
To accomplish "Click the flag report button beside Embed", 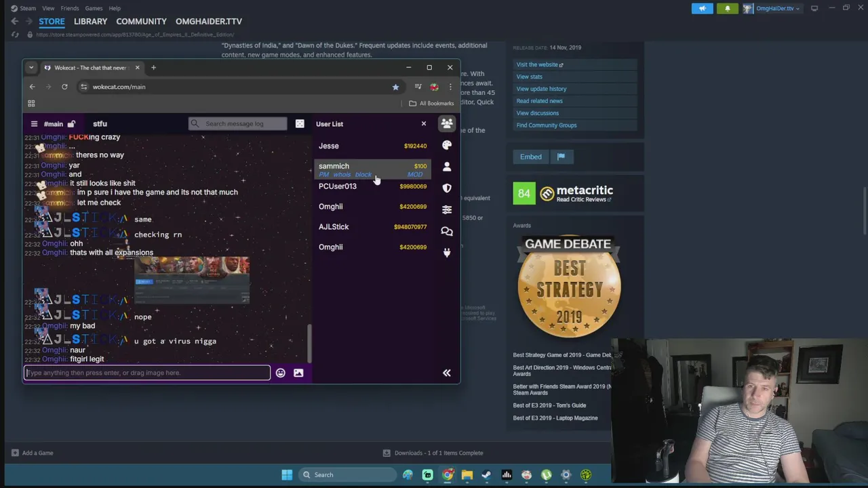I will pyautogui.click(x=561, y=157).
